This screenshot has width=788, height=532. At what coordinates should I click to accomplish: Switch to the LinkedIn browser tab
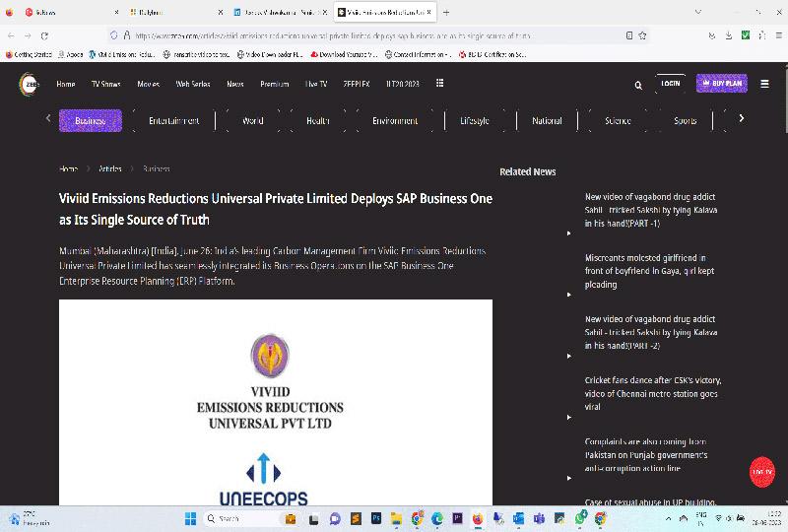click(x=281, y=12)
